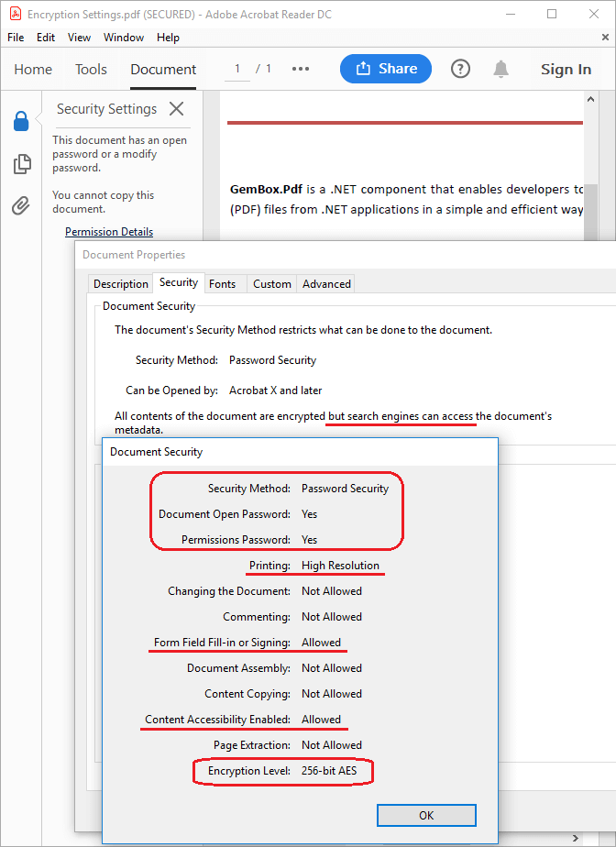
Task: Open the Window menu
Action: click(123, 38)
